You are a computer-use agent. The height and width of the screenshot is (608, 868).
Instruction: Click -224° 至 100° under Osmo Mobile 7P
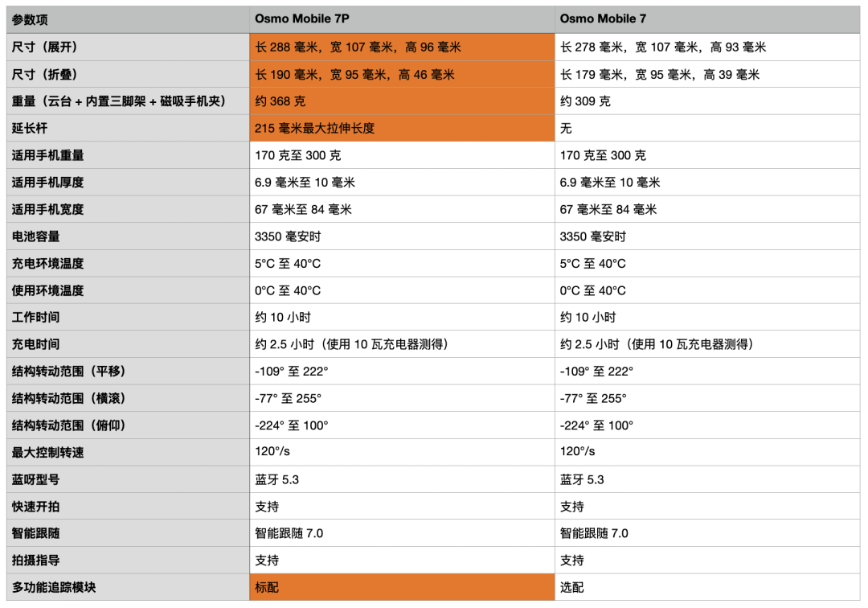402,425
